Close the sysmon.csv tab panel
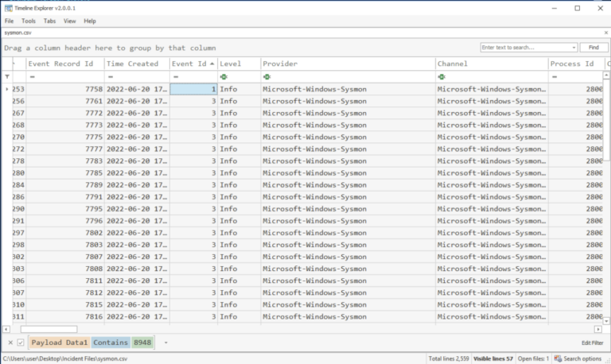The width and height of the screenshot is (611, 364). [x=605, y=33]
